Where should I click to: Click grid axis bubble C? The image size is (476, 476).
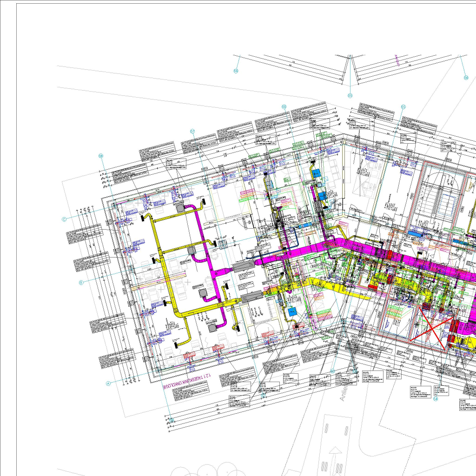coord(64,219)
